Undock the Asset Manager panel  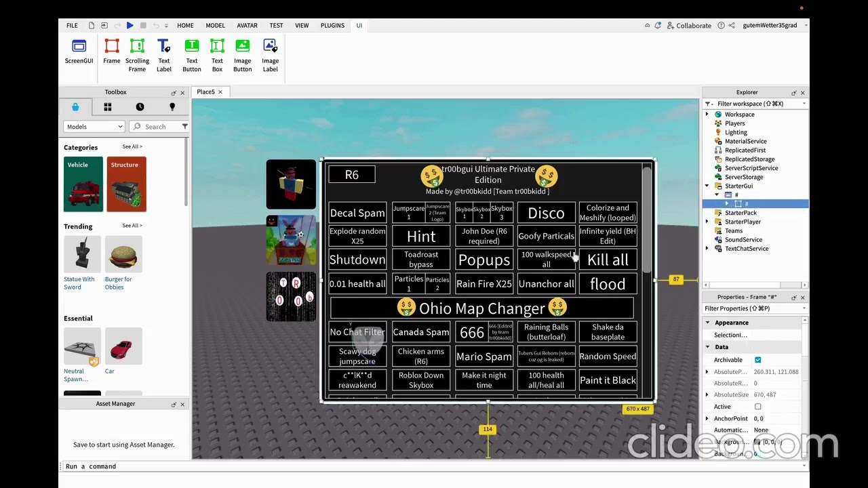[x=174, y=404]
